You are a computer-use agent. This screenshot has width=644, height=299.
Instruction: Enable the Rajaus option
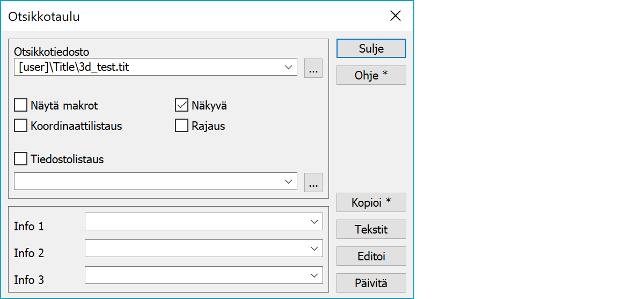click(x=181, y=126)
